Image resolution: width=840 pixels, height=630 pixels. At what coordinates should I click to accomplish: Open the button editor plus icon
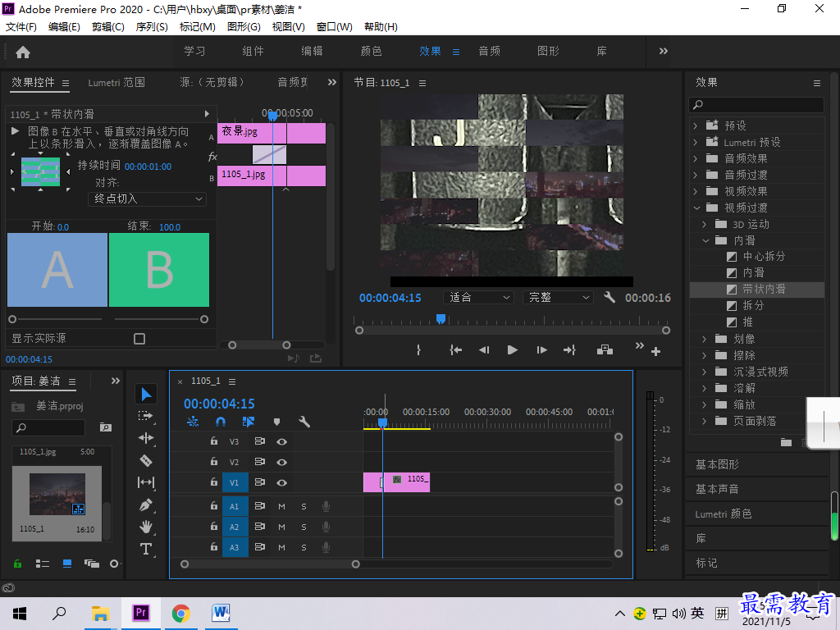(x=655, y=352)
